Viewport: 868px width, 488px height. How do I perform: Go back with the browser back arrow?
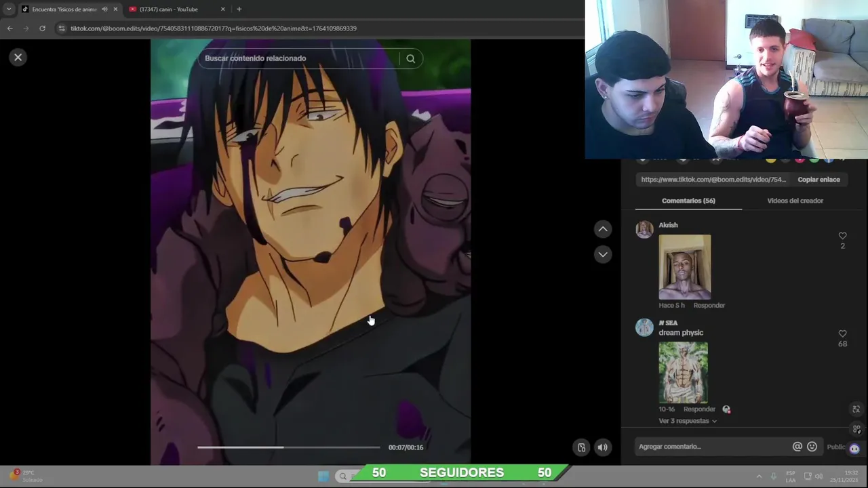pyautogui.click(x=9, y=28)
